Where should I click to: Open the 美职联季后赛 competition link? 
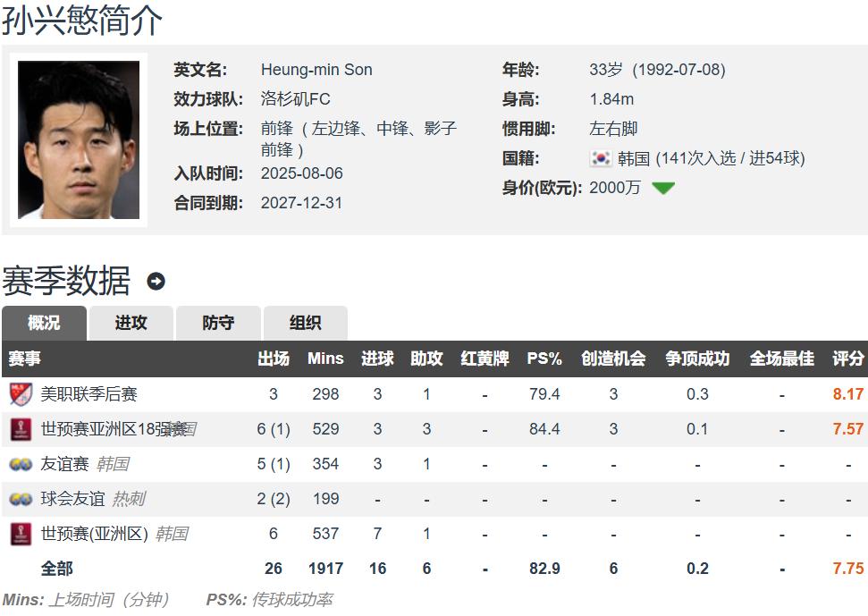point(88,394)
